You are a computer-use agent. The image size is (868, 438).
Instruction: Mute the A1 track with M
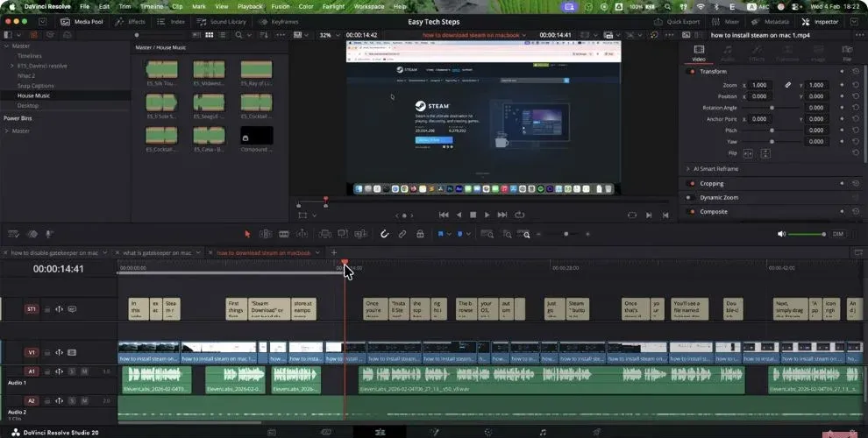point(84,371)
